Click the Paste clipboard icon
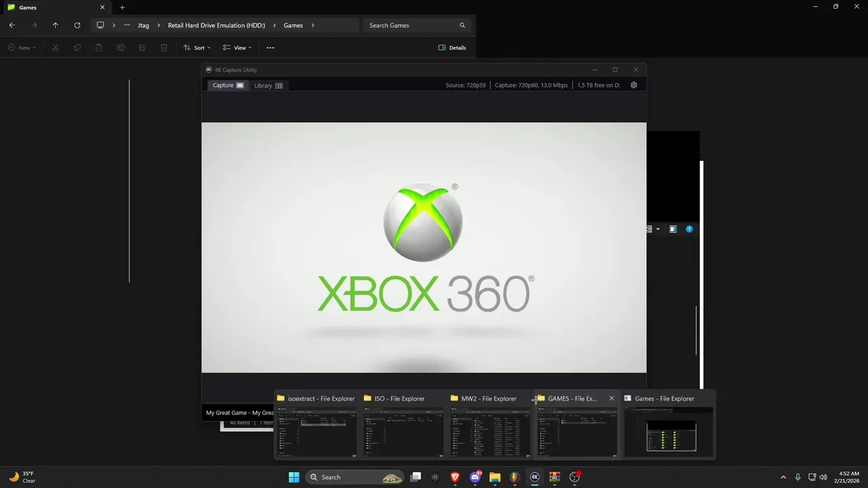Screen dimensions: 868x488 (99, 47)
